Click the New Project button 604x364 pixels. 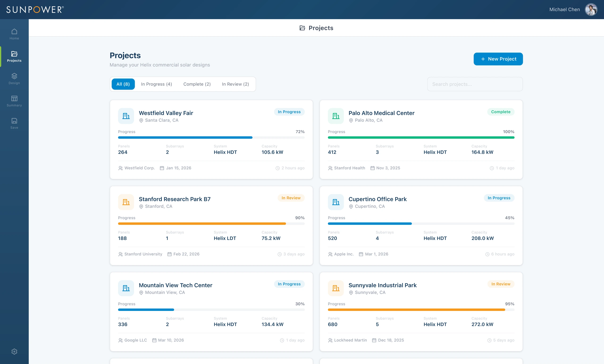[x=498, y=59]
